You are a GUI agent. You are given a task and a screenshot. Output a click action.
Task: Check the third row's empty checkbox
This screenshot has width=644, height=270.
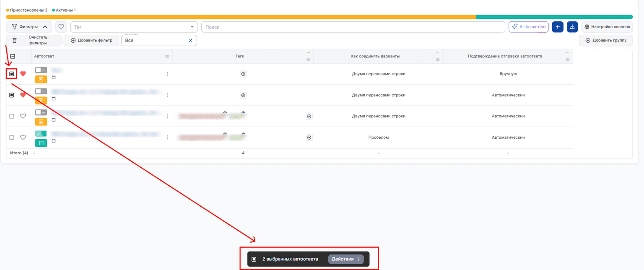click(x=12, y=116)
